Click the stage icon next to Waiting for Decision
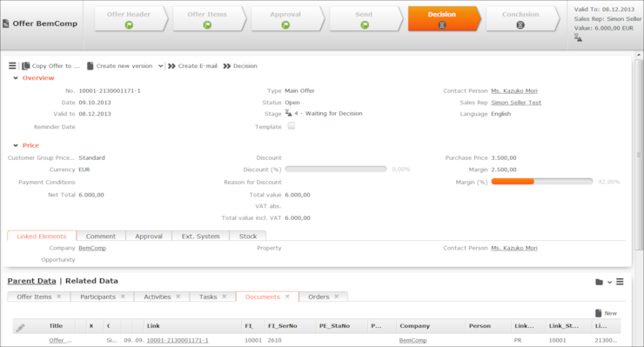644x347 pixels. pos(289,113)
